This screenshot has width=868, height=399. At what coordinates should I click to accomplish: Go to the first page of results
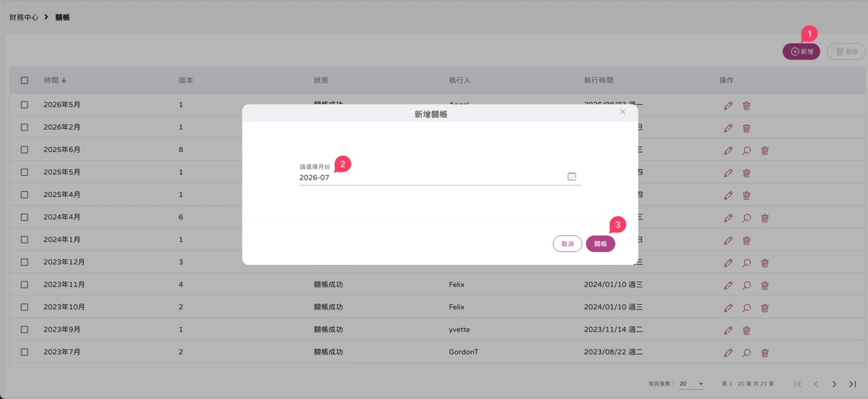(798, 384)
